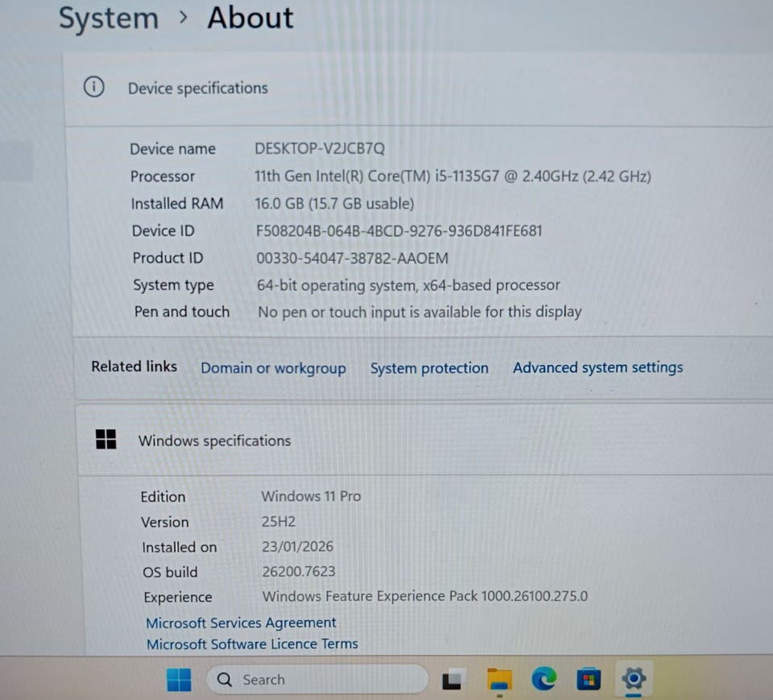Click the 25H2 version value
The height and width of the screenshot is (700, 773).
[279, 521]
